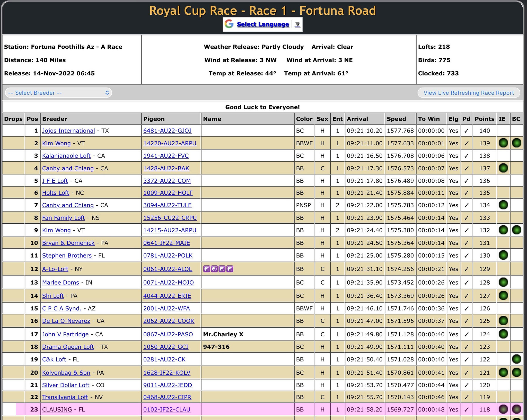The width and height of the screenshot is (527, 420).
Task: Click Pd checkmark for Holts Loft row
Action: [466, 193]
